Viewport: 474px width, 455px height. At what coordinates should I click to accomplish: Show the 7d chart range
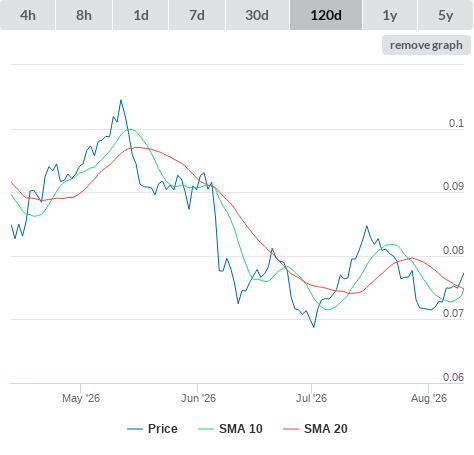(197, 15)
